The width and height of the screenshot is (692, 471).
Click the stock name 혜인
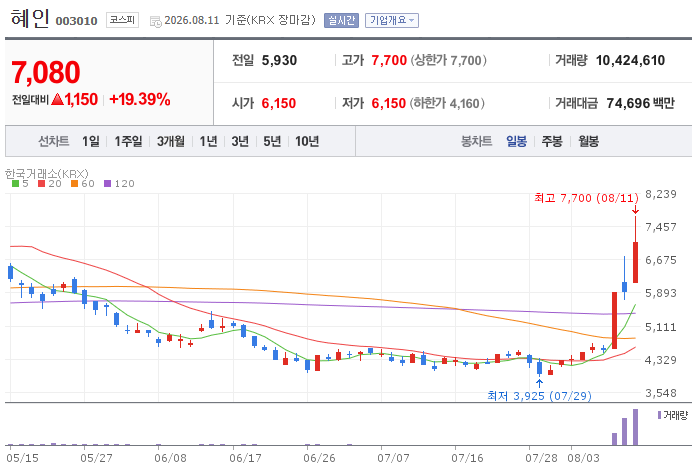(30, 19)
